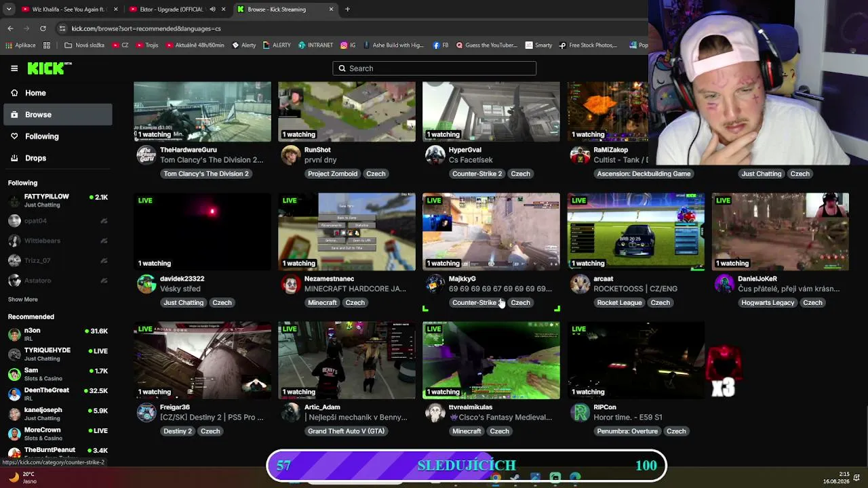The image size is (868, 488).
Task: Open Sam avatar in Recommended list
Action: pyautogui.click(x=14, y=374)
